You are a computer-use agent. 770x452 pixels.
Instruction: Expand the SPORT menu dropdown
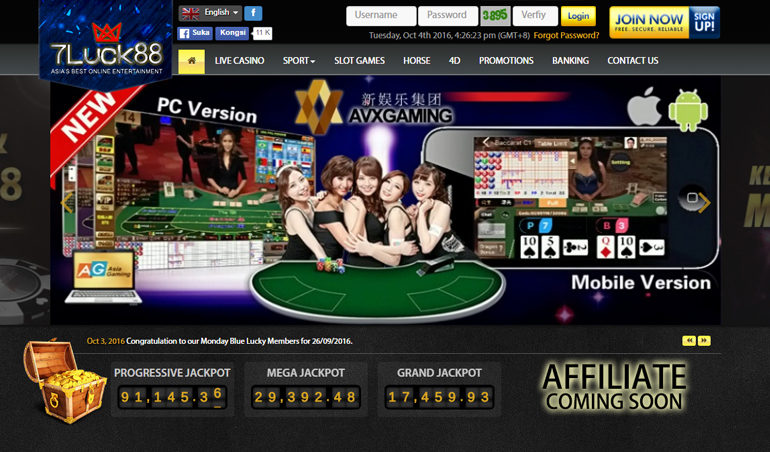(299, 61)
